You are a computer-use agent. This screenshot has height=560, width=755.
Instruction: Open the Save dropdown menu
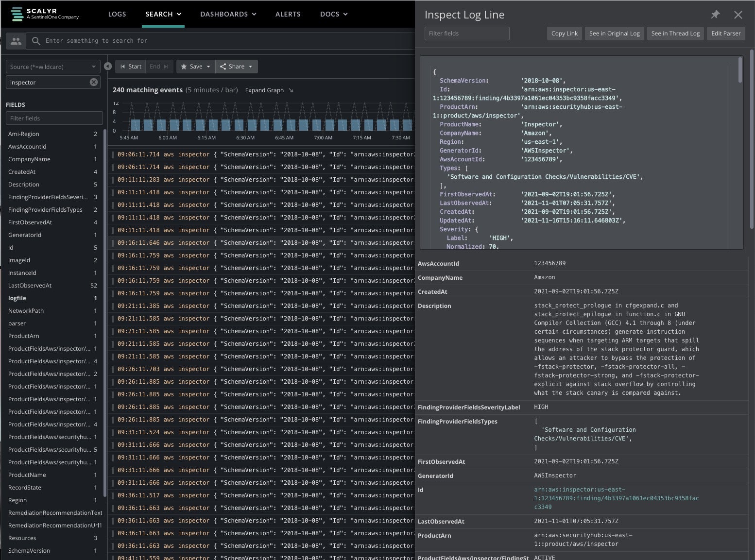pos(196,67)
